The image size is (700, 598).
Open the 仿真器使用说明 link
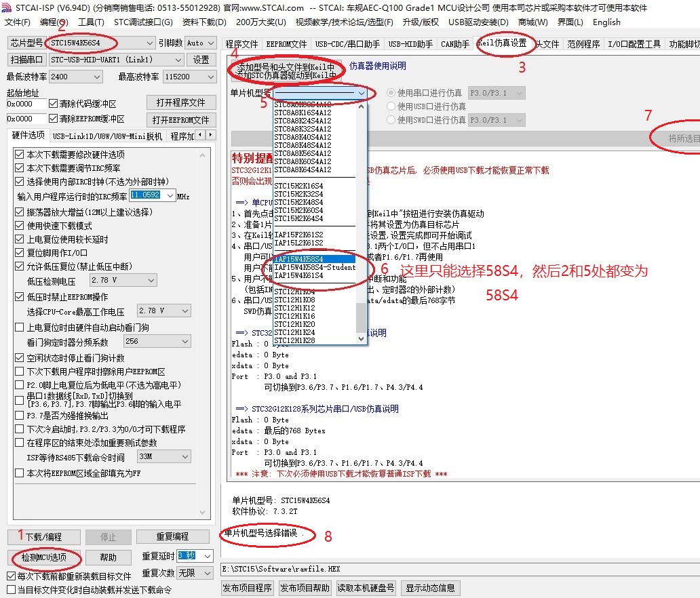click(x=378, y=66)
